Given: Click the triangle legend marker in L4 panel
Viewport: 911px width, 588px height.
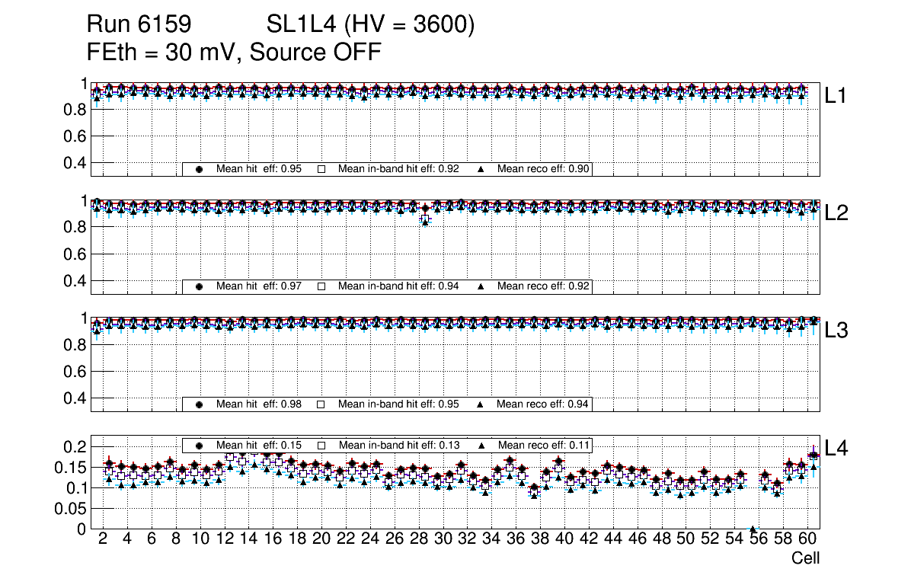Looking at the screenshot, I should click(481, 445).
